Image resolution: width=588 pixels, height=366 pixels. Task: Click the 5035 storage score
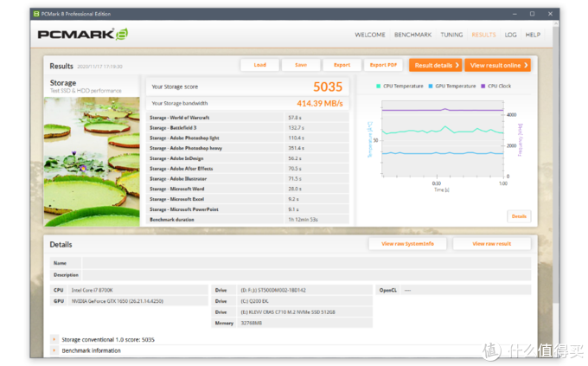[x=328, y=87]
